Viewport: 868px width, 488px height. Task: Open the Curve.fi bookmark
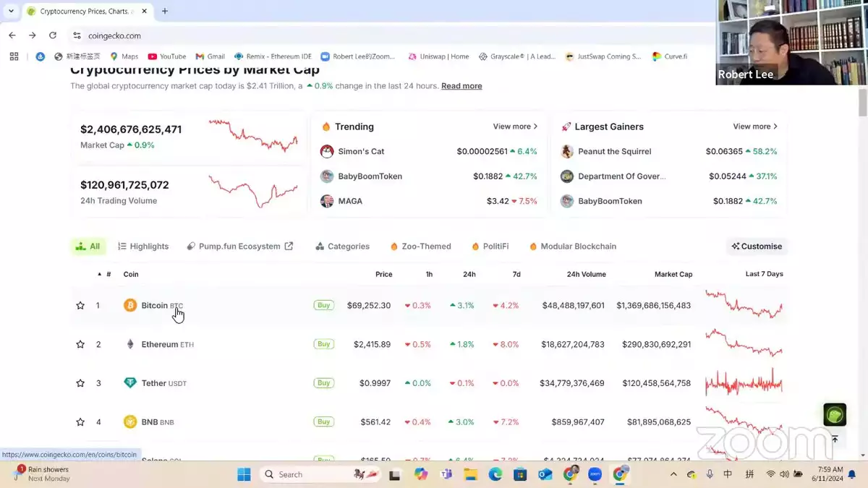pyautogui.click(x=670, y=56)
